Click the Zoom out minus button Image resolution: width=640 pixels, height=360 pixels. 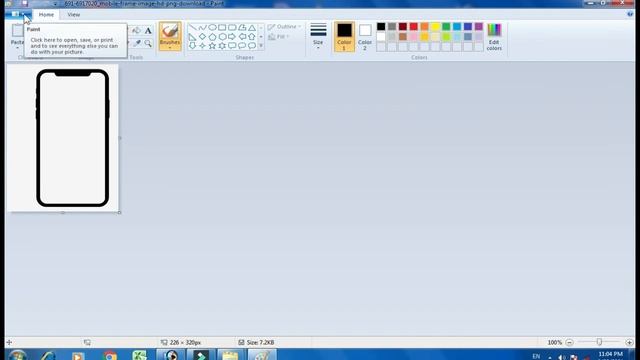(569, 342)
